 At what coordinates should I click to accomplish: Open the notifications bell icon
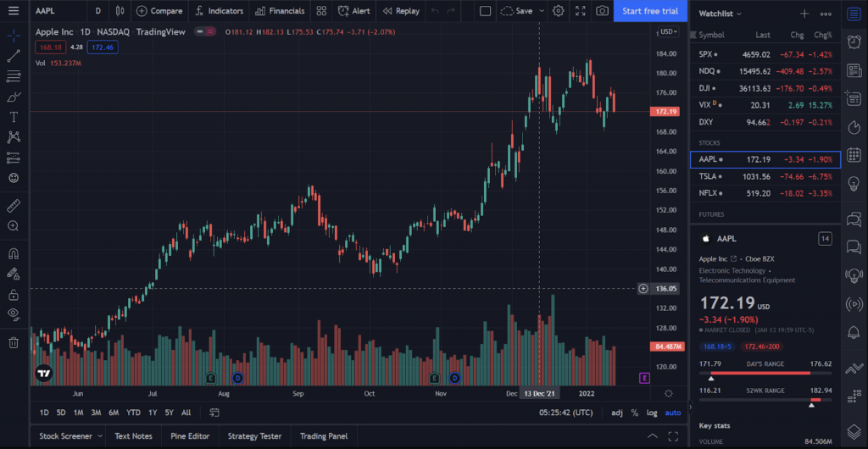click(x=854, y=332)
